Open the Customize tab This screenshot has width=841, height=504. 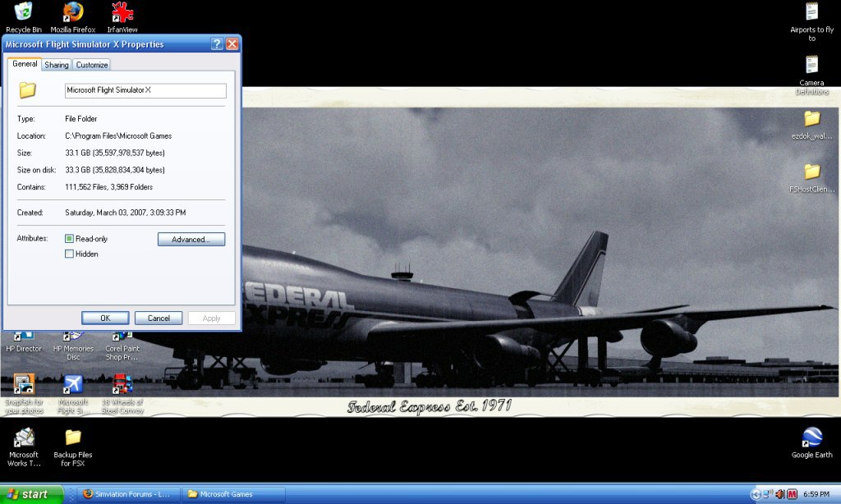(x=92, y=65)
